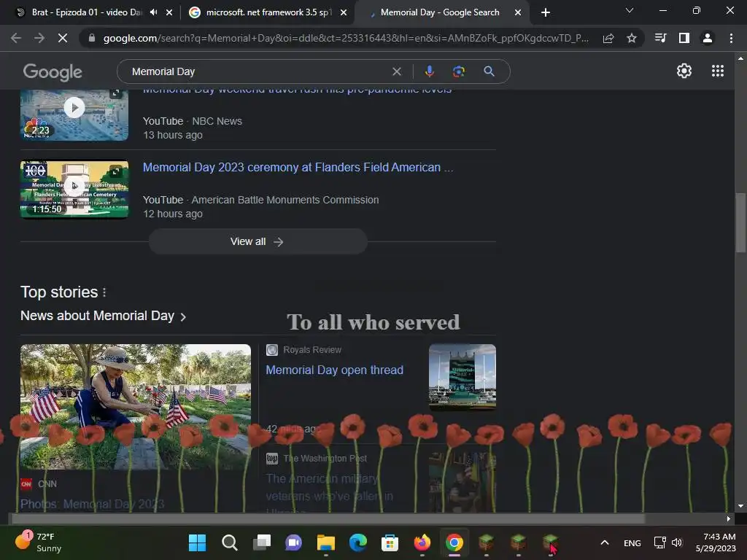Screen dimensions: 747x560
Task: Play the Flanders Field 1:15:50 video
Action: (x=74, y=189)
